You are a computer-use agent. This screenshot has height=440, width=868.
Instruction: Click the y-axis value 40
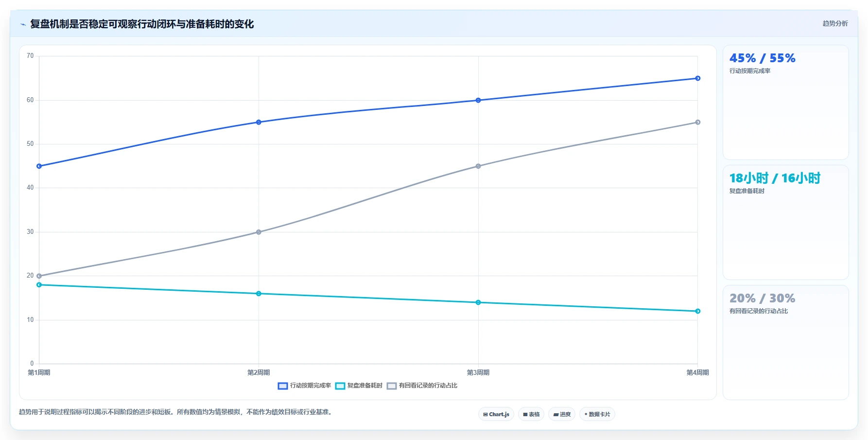[30, 188]
